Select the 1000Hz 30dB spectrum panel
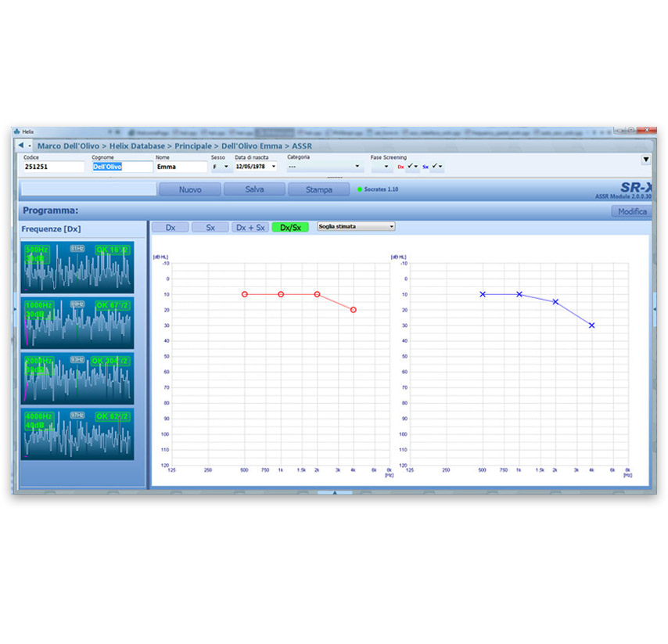 77,323
